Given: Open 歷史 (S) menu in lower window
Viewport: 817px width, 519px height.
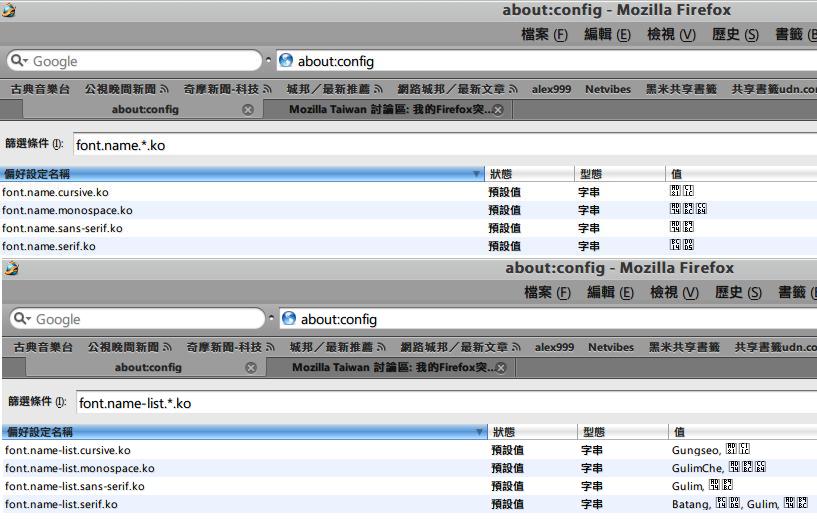Looking at the screenshot, I should (738, 292).
